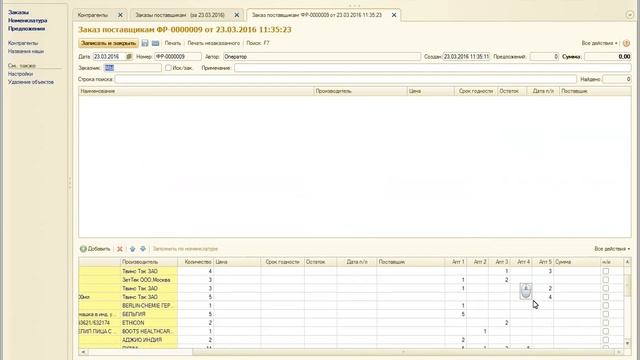Image resolution: width=640 pixels, height=360 pixels.
Task: Select the ETHICON cell
Action: [149, 322]
